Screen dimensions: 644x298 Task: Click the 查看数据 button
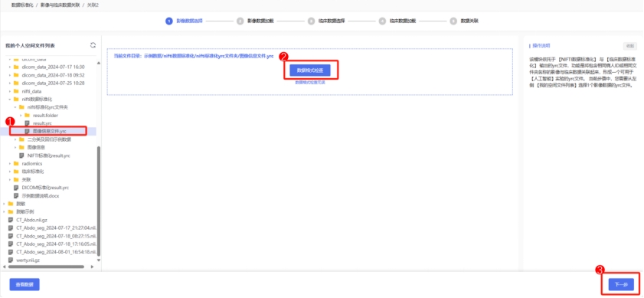coord(25,284)
